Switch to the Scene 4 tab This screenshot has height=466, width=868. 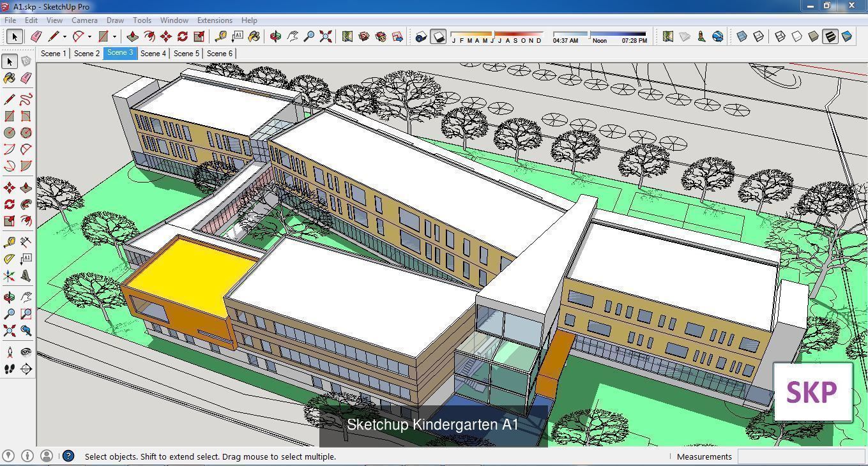click(153, 53)
